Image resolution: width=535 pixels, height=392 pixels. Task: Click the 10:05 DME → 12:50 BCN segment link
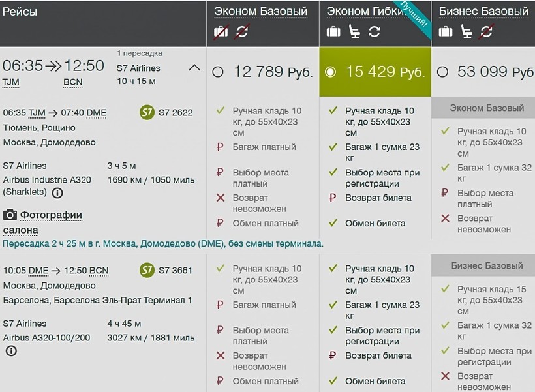[55, 271]
